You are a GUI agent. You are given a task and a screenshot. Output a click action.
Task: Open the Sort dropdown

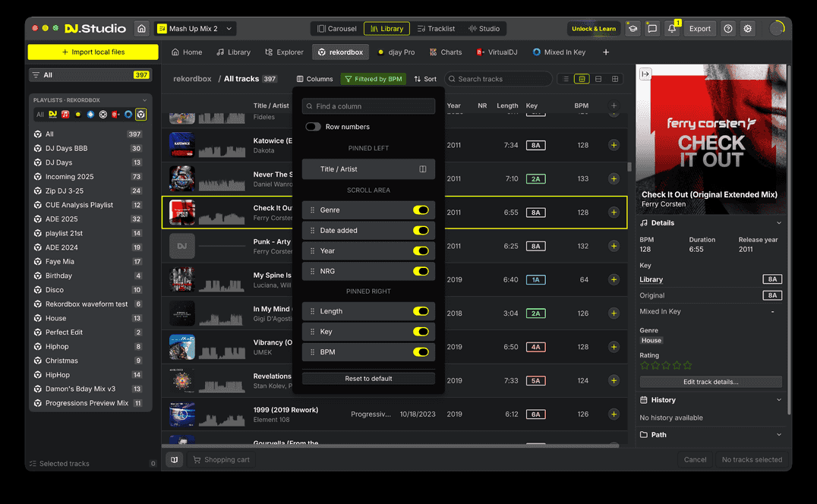pos(425,79)
